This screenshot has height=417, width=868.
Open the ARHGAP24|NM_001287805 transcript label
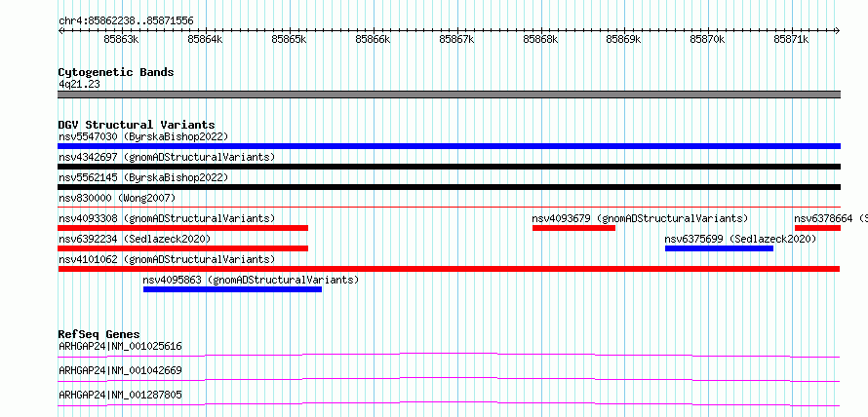(x=120, y=395)
